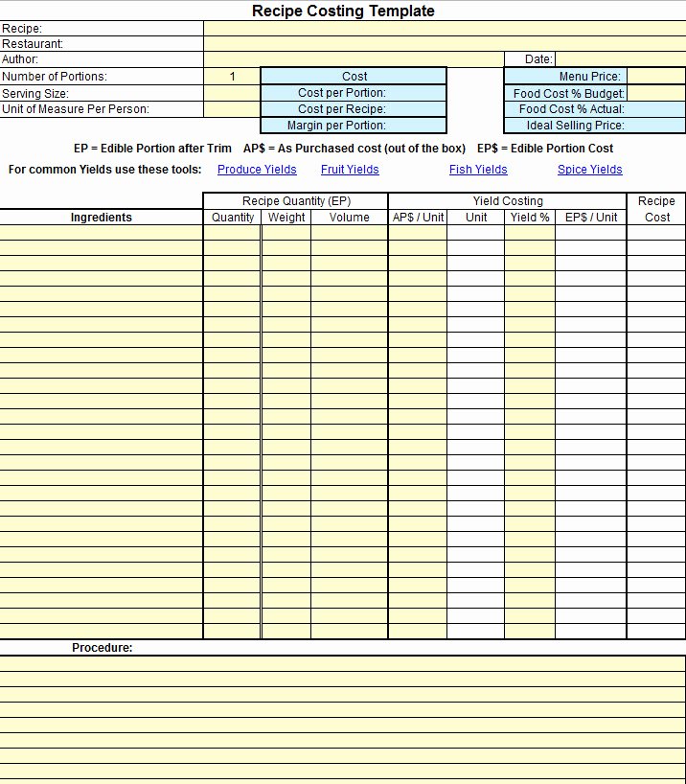Viewport: 686px width, 784px height.
Task: Click the Weight column header
Action: 286,218
